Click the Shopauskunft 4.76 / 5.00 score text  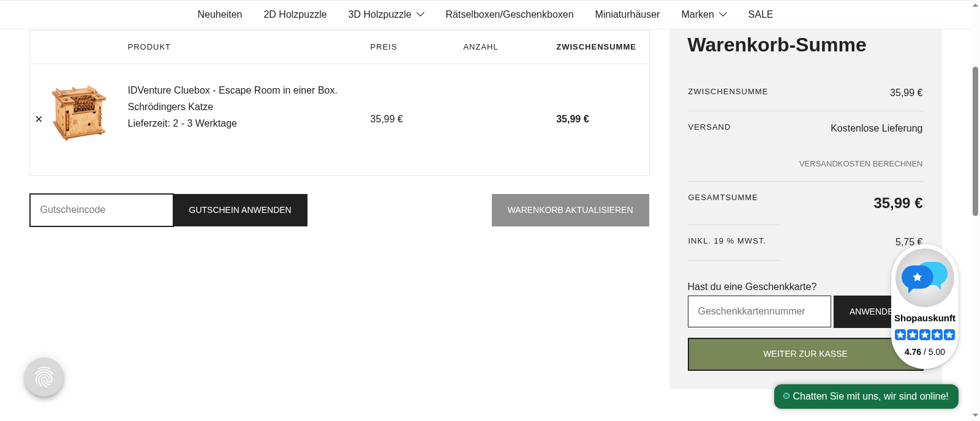click(x=925, y=352)
